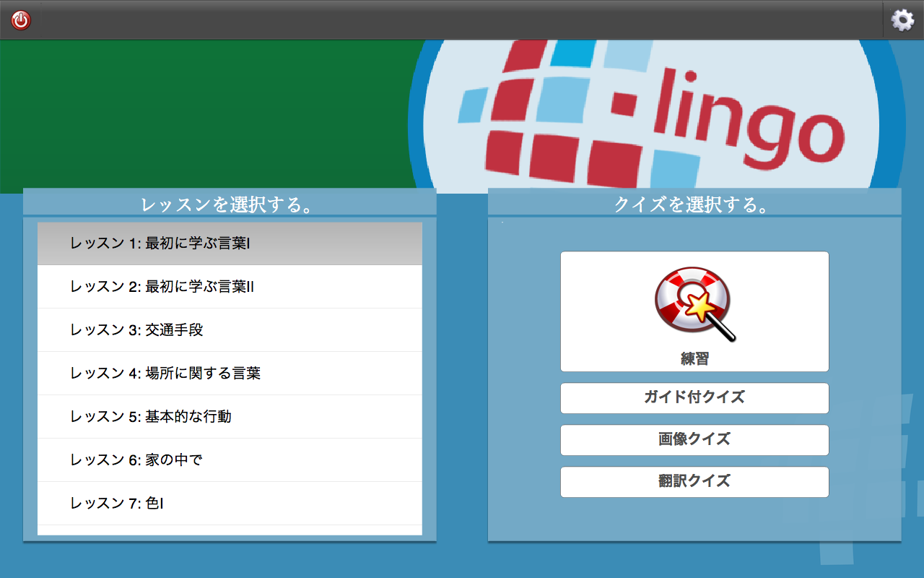Select レッスン 5: 基本的な行動

(230, 417)
